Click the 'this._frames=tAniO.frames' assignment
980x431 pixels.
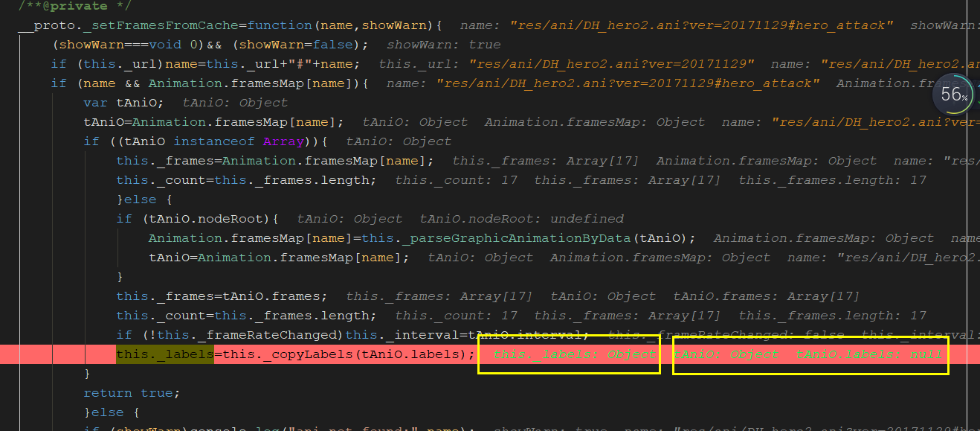point(221,296)
